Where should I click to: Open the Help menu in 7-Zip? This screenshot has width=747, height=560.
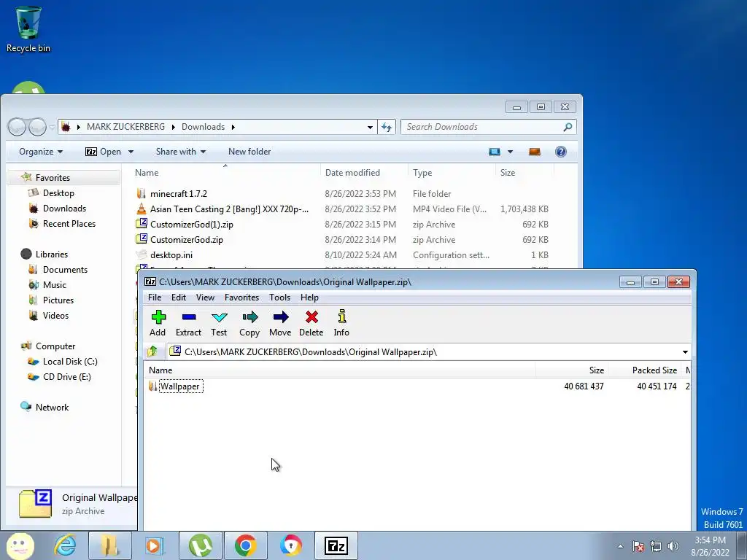pos(309,297)
